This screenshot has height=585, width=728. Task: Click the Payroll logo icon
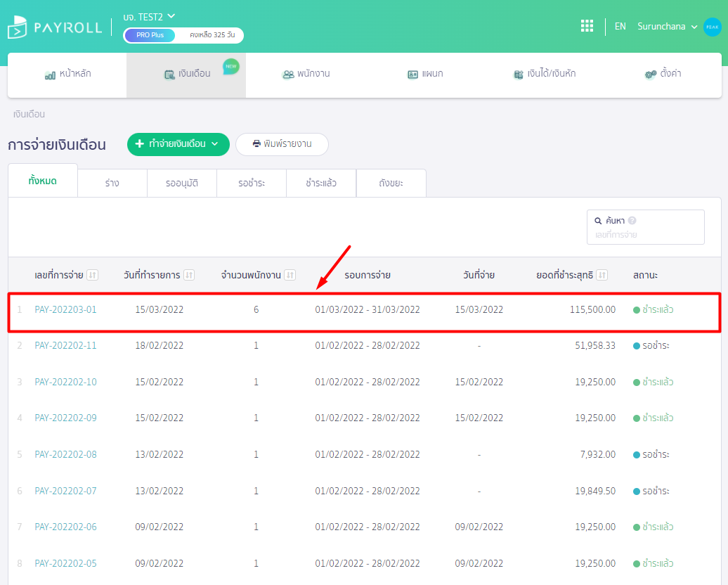(18, 27)
